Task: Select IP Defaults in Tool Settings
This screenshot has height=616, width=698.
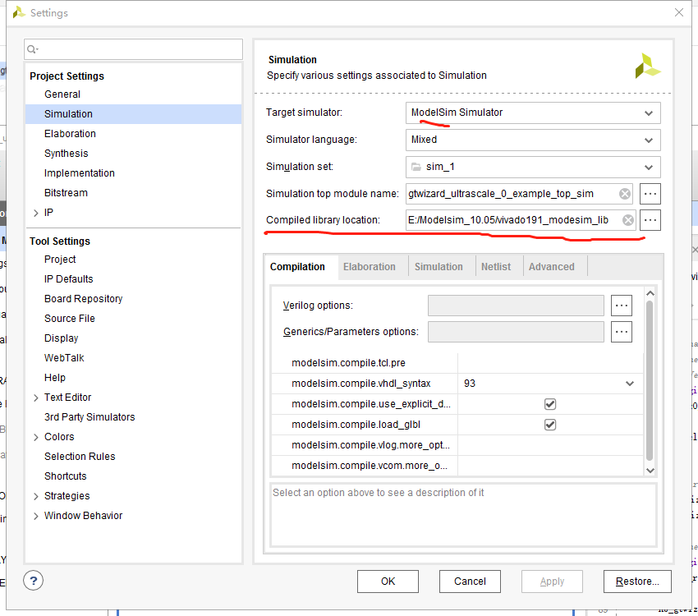Action: 68,279
